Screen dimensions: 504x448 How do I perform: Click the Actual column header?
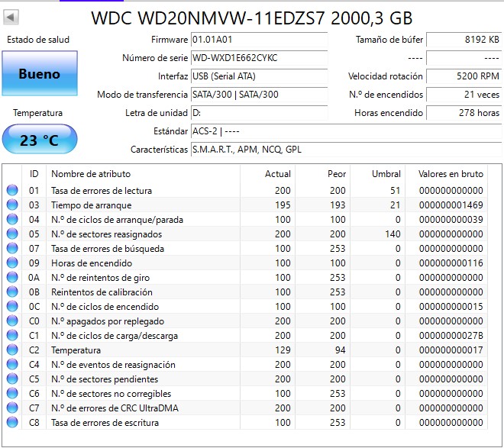click(x=267, y=174)
